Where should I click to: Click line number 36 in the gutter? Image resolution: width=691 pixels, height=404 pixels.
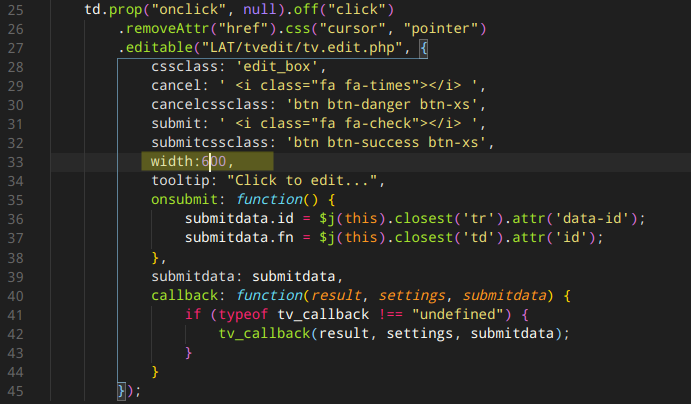click(x=15, y=219)
